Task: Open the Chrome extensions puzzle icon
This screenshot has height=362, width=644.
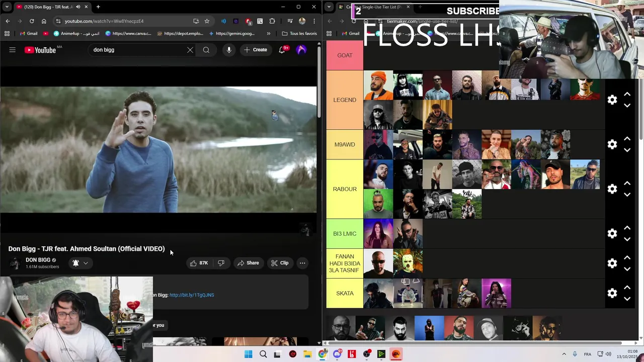Action: (x=272, y=21)
